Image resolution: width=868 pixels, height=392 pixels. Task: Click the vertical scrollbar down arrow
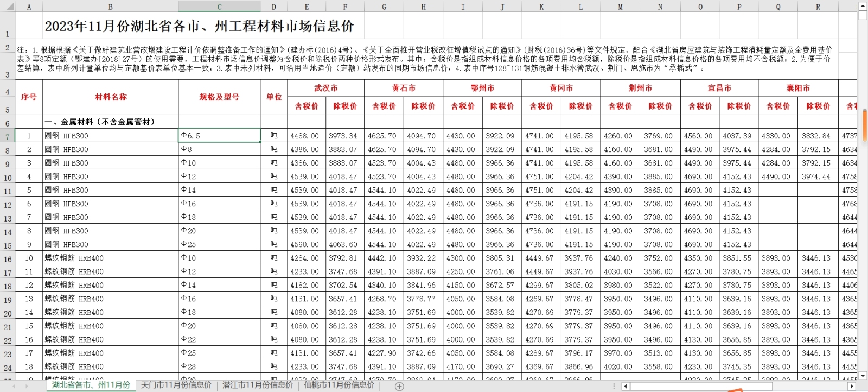point(863,375)
